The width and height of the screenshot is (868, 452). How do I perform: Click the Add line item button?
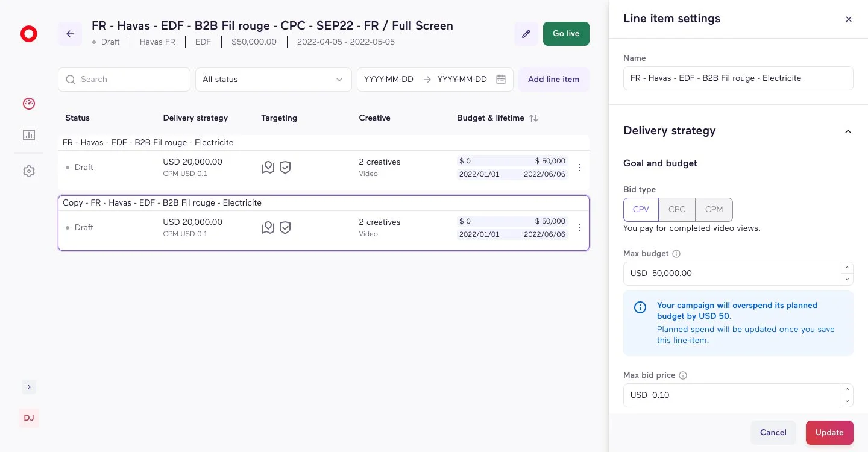tap(553, 80)
